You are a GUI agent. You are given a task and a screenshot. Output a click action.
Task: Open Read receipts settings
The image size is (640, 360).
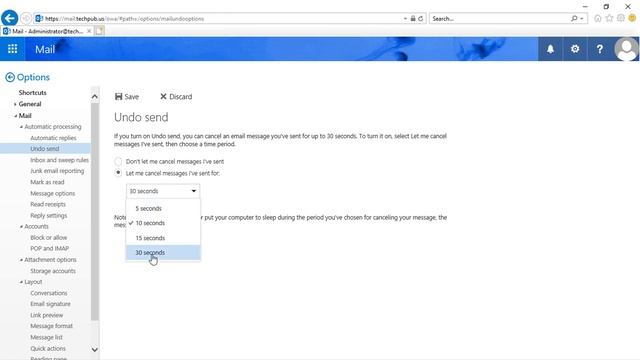tap(48, 204)
